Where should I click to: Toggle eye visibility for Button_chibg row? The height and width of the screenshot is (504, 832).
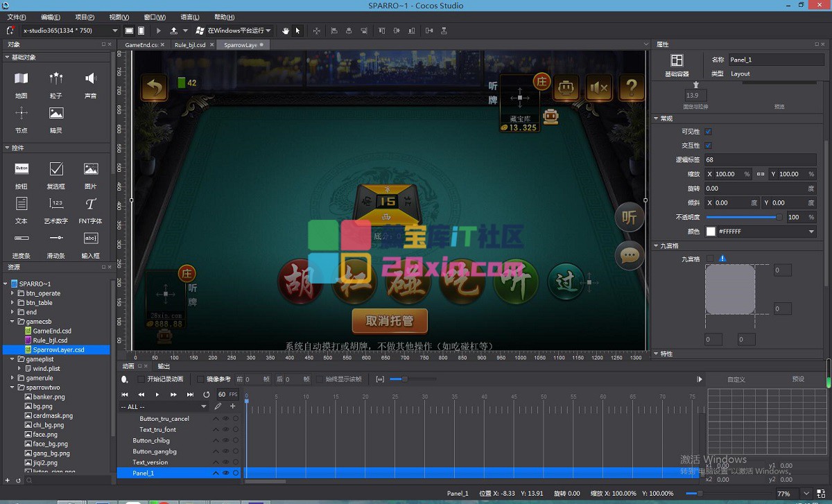click(x=225, y=440)
